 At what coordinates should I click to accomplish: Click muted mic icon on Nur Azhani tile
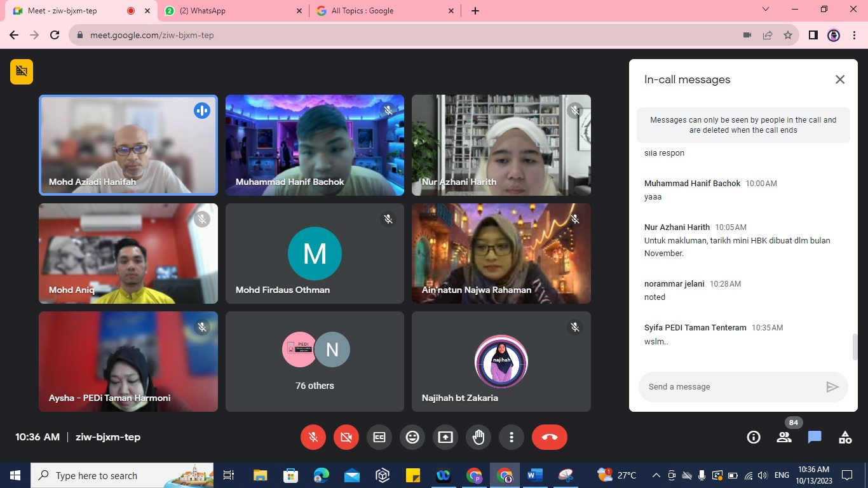(575, 111)
